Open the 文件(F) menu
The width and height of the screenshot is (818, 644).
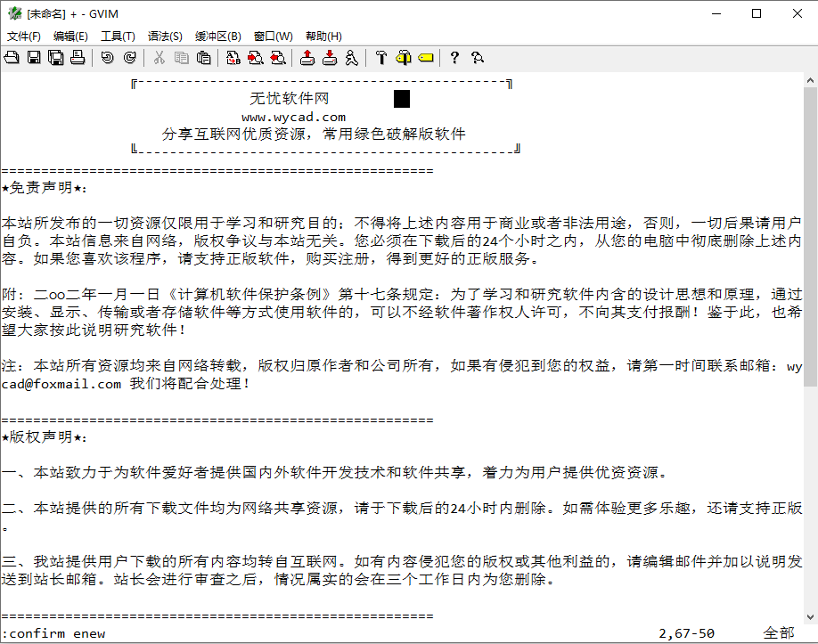(24, 37)
